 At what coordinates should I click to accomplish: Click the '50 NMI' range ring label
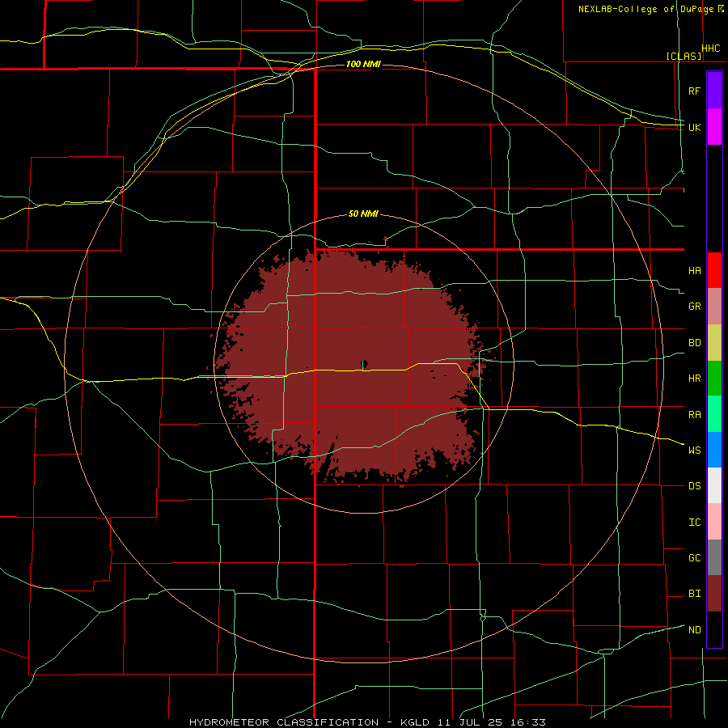click(x=363, y=214)
